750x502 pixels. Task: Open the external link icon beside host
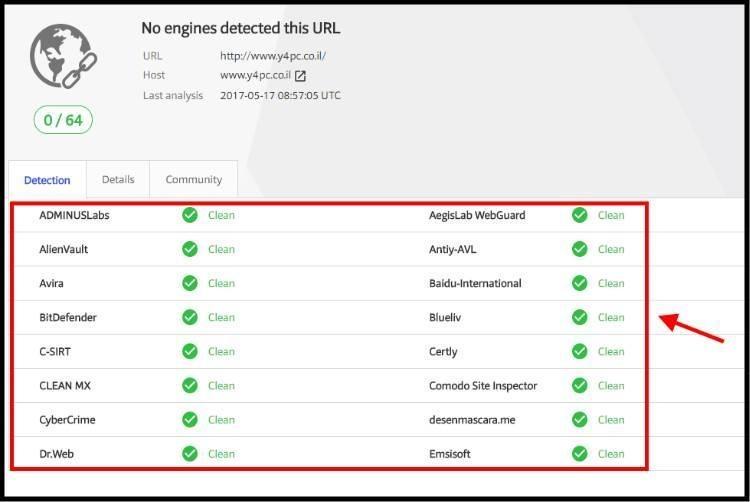click(x=300, y=76)
